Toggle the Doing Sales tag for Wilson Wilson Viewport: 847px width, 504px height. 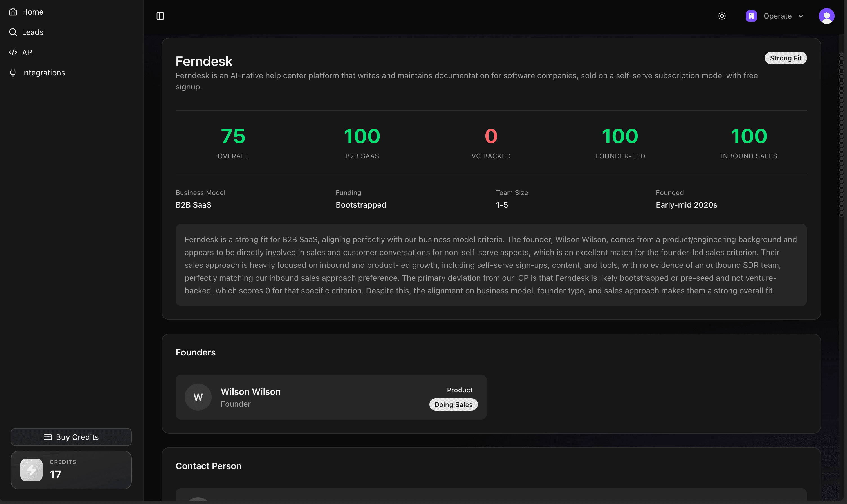coord(453,404)
